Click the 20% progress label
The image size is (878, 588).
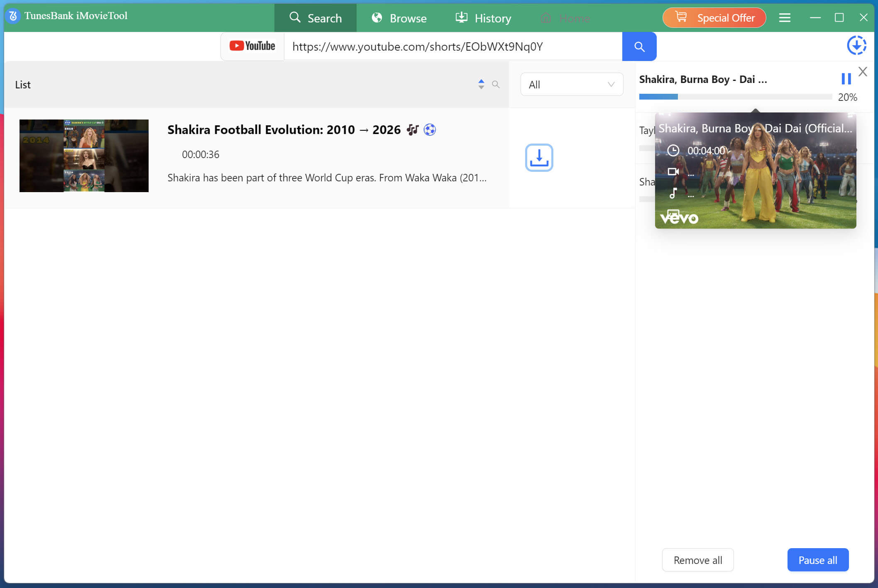847,97
